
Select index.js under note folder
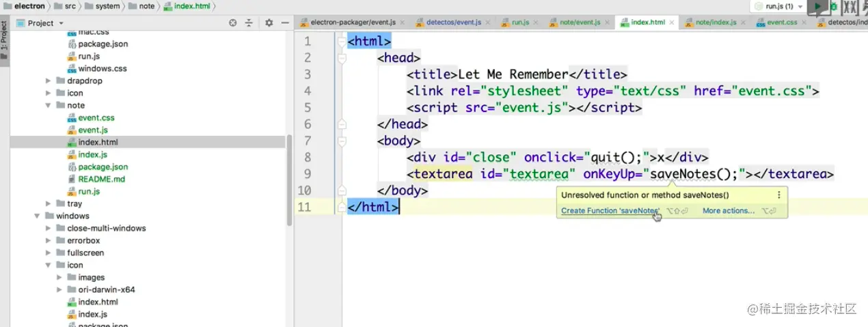click(93, 154)
